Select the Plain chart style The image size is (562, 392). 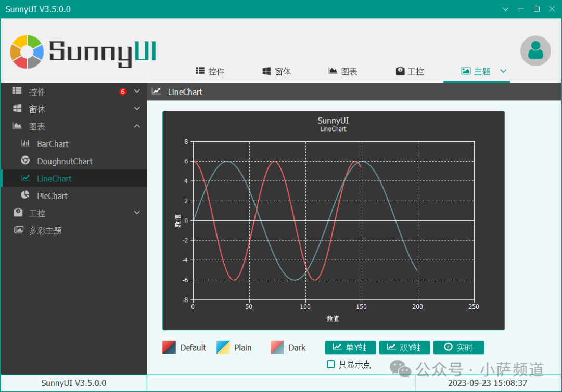click(x=223, y=347)
